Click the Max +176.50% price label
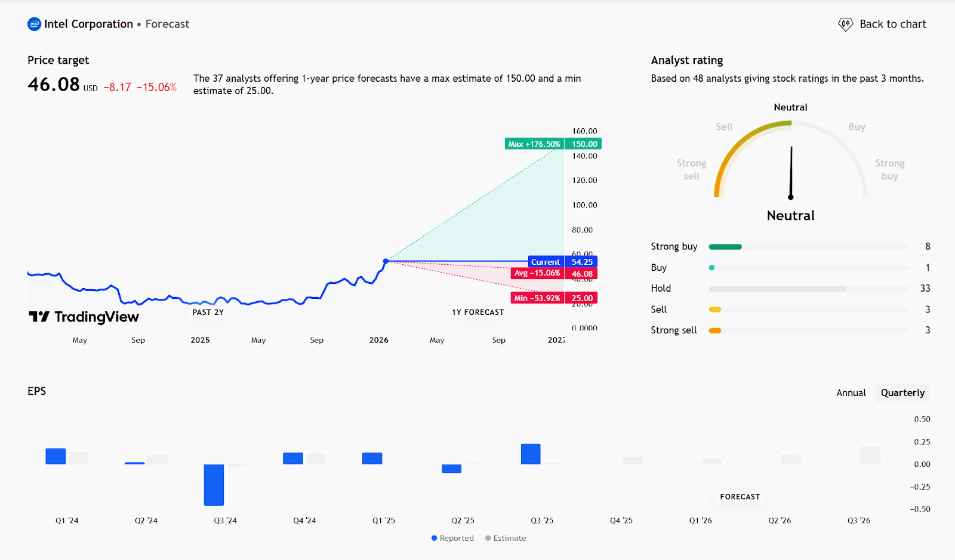Viewport: 955px width, 560px height. [x=534, y=144]
